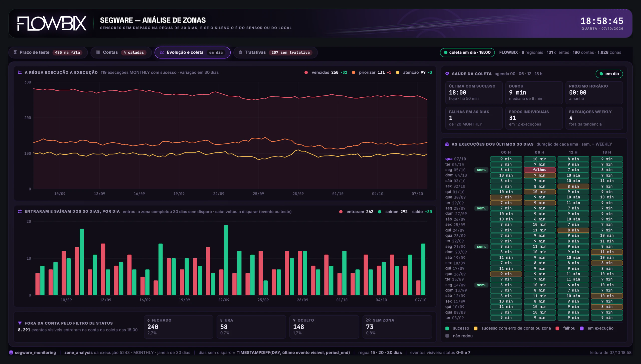This screenshot has height=364, width=641.
Task: Click the Durou 9 min card
Action: pos(534,93)
